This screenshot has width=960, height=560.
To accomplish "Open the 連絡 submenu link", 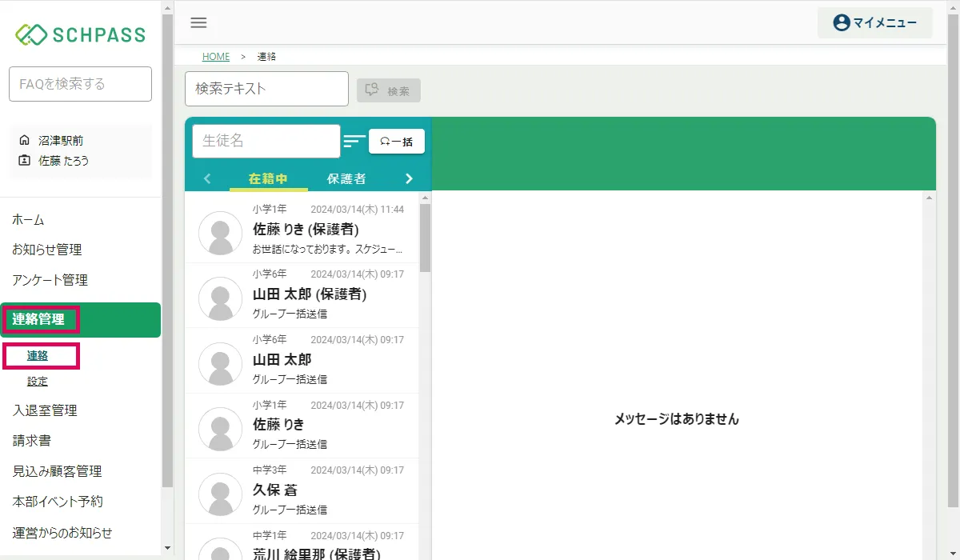I will click(x=38, y=356).
